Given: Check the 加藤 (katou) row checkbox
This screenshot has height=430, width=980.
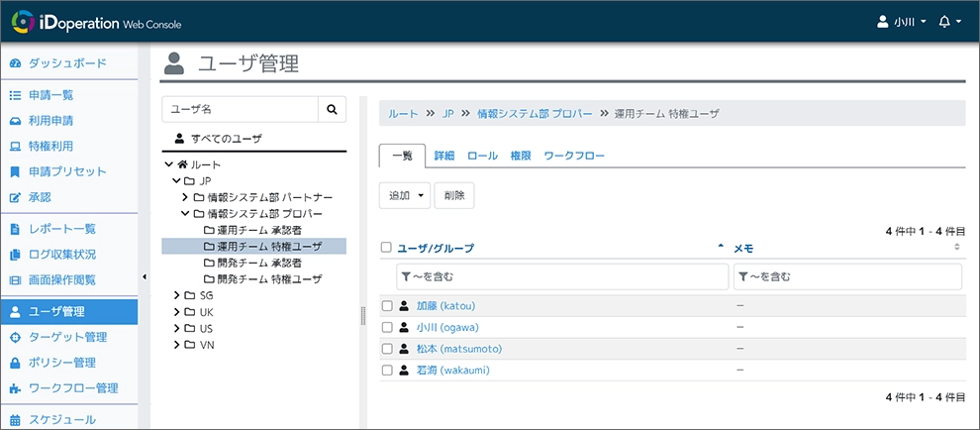Looking at the screenshot, I should coord(387,306).
